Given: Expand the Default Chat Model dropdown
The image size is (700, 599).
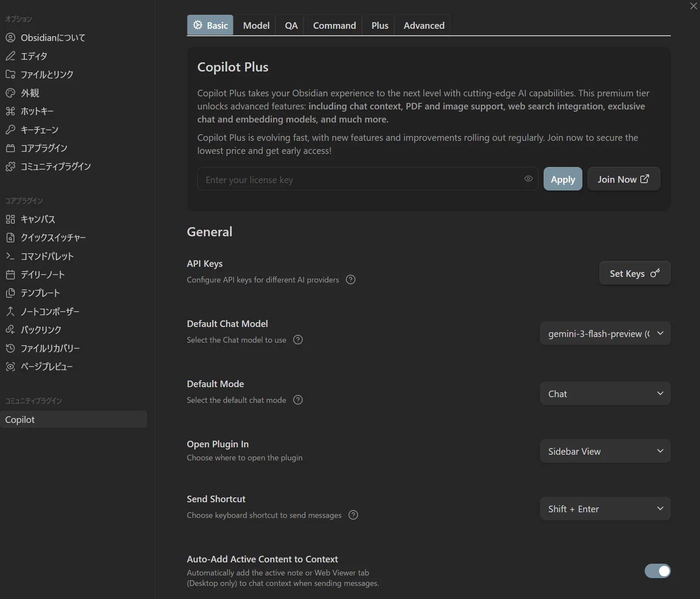Looking at the screenshot, I should pyautogui.click(x=605, y=334).
